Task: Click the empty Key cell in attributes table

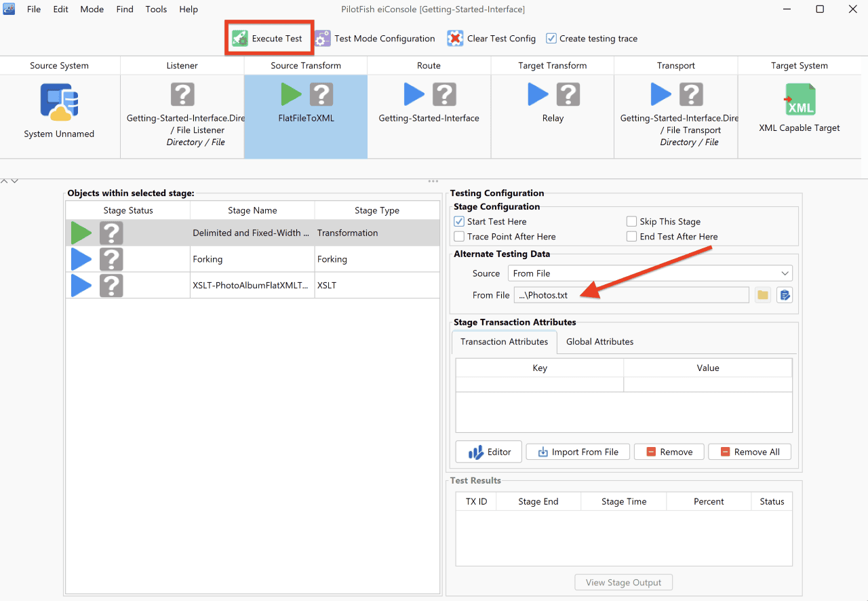Action: tap(540, 384)
